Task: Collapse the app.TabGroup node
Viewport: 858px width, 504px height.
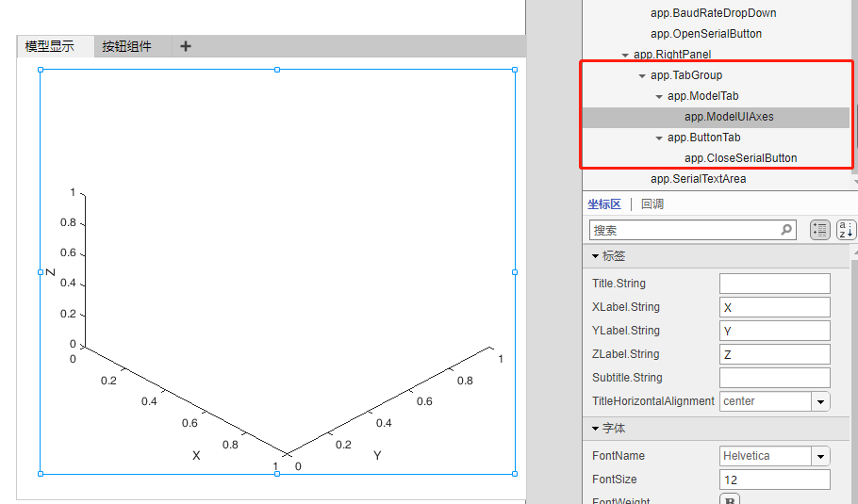Action: coord(642,76)
